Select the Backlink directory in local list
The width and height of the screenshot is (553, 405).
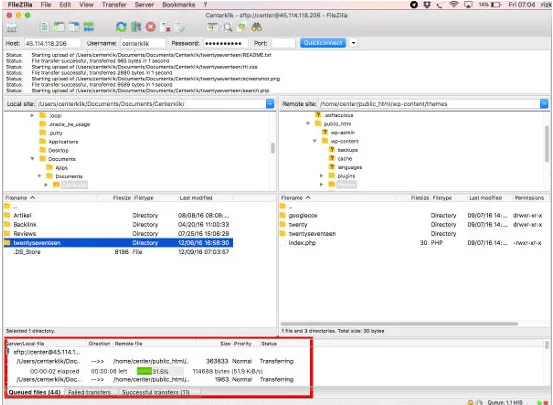pos(118,224)
